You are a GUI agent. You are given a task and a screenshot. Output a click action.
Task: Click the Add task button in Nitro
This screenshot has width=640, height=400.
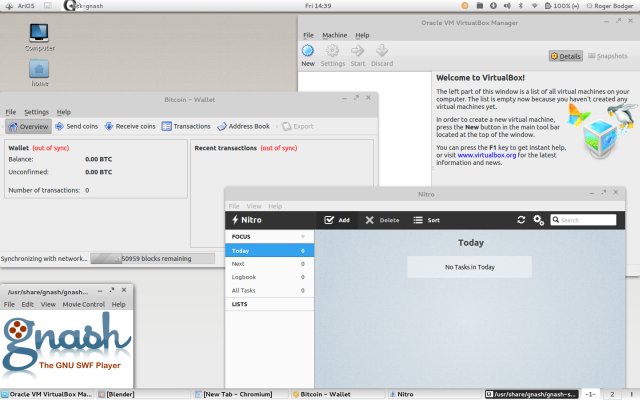pos(337,220)
